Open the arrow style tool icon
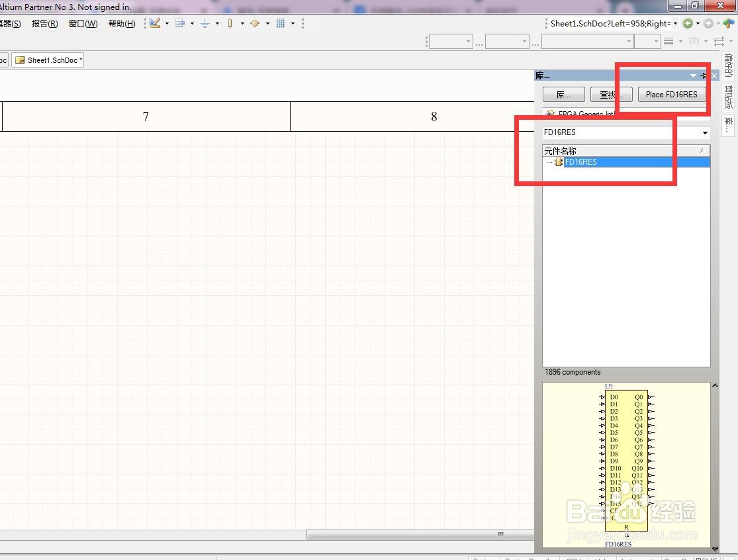 [x=719, y=42]
